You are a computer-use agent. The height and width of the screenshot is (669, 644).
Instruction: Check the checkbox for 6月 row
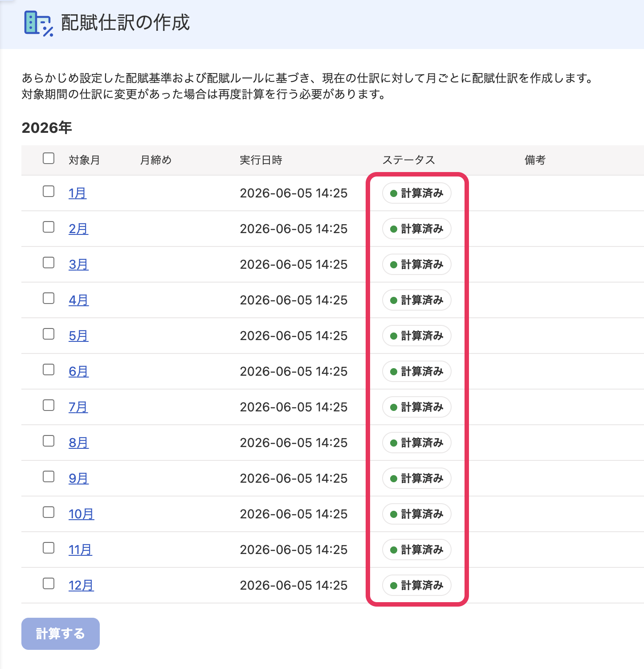[49, 369]
